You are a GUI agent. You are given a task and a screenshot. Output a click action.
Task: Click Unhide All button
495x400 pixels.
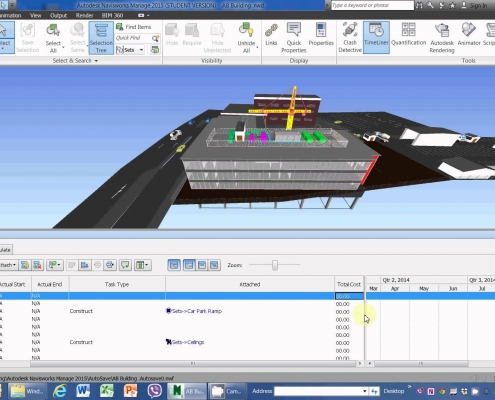246,37
